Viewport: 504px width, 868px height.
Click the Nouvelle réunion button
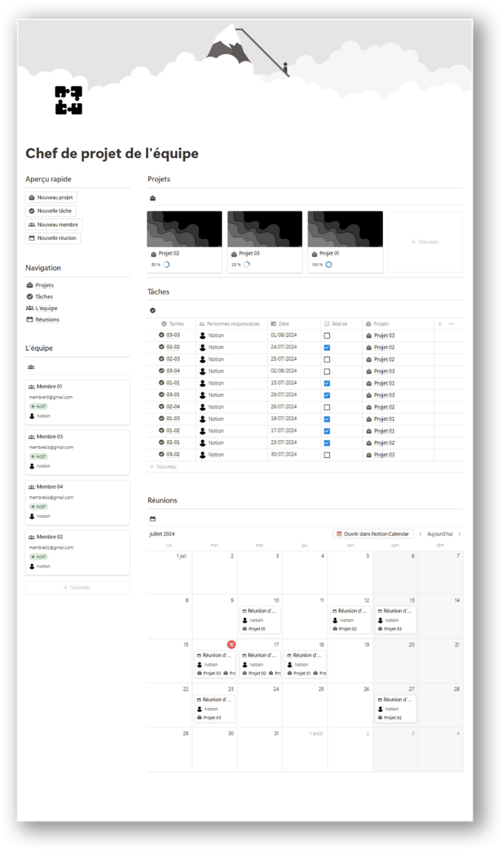pyautogui.click(x=53, y=238)
